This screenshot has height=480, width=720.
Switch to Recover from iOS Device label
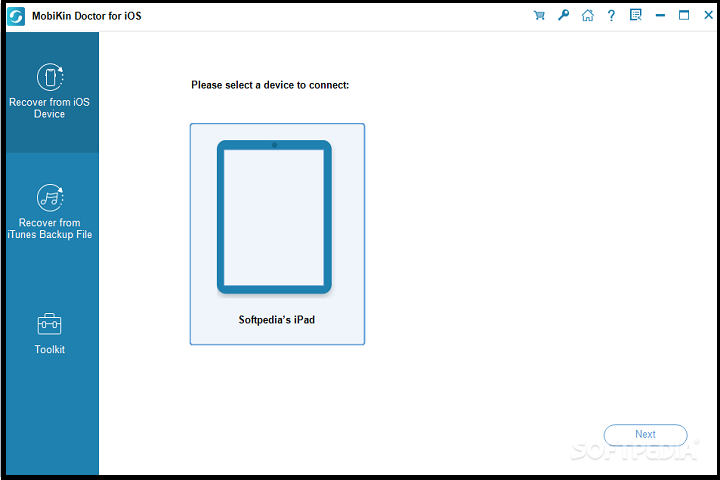pos(50,108)
